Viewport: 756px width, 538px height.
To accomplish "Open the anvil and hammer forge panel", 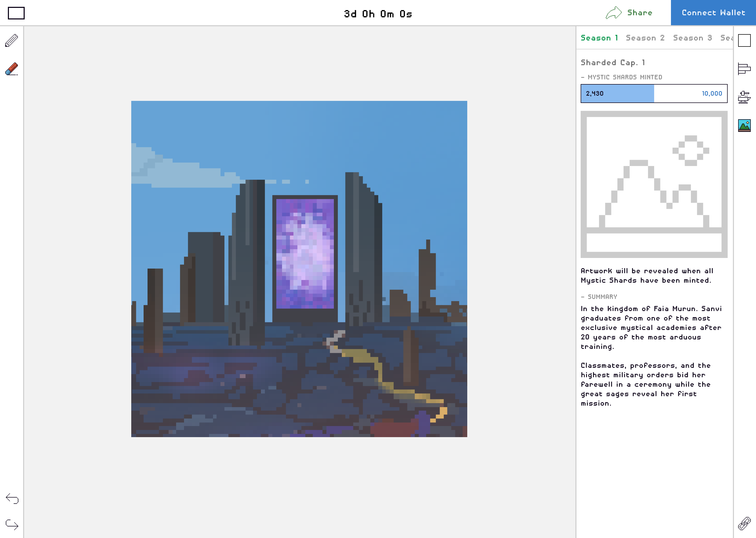I will [x=744, y=97].
